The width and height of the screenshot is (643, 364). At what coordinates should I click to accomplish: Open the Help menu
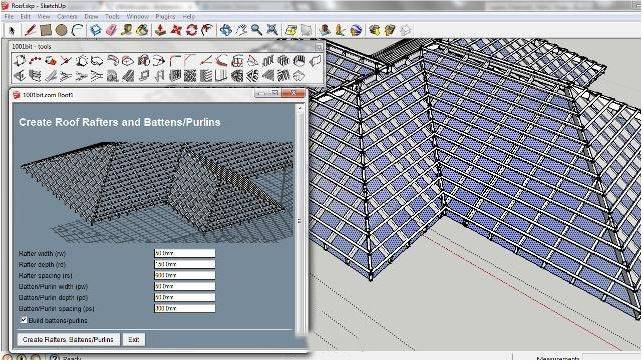[189, 17]
